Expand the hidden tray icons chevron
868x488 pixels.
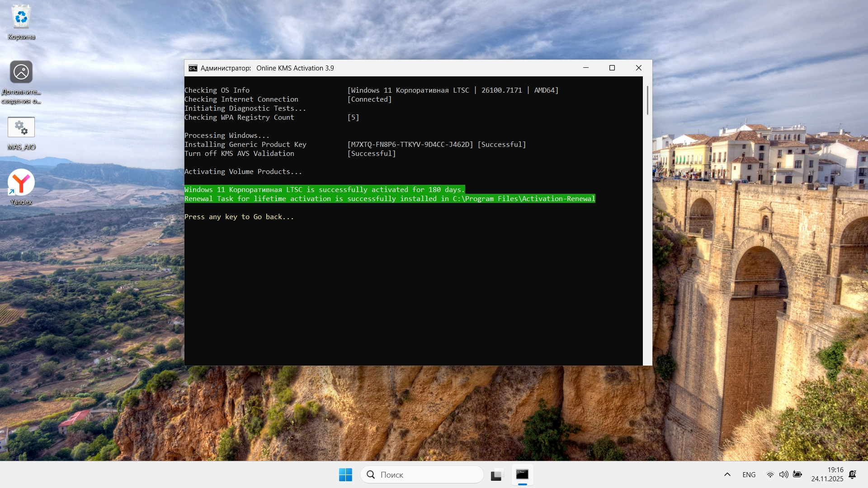pyautogui.click(x=727, y=474)
